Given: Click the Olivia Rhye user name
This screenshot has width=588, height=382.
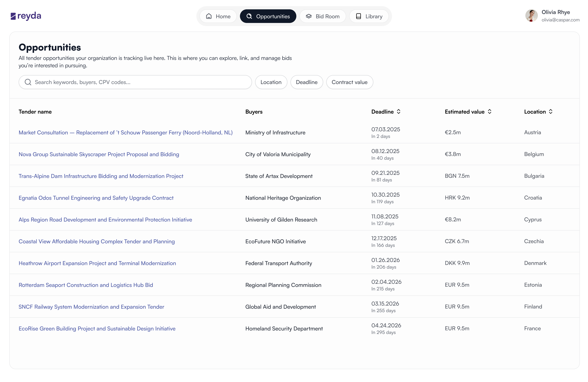Looking at the screenshot, I should (x=556, y=12).
